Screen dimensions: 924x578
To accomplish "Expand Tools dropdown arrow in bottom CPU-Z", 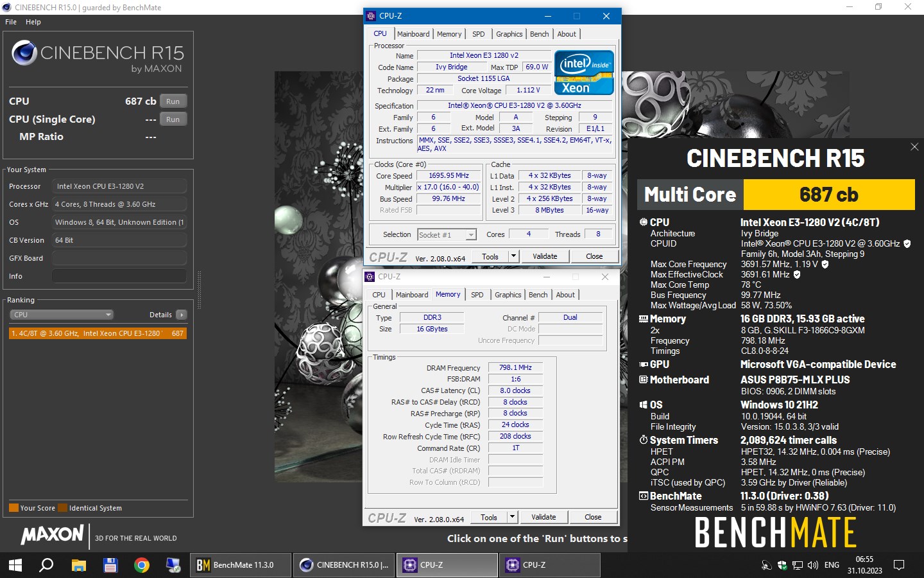I will 512,517.
